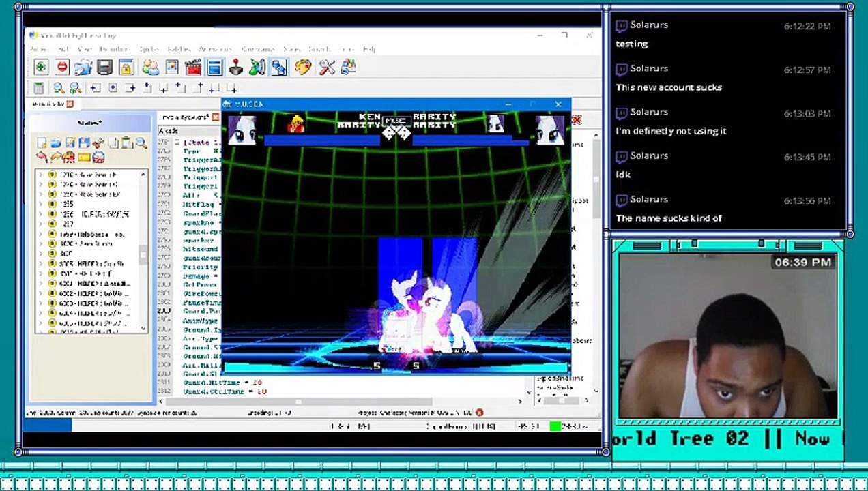The width and height of the screenshot is (868, 491).
Task: Select the States panel header tab
Action: tap(89, 123)
